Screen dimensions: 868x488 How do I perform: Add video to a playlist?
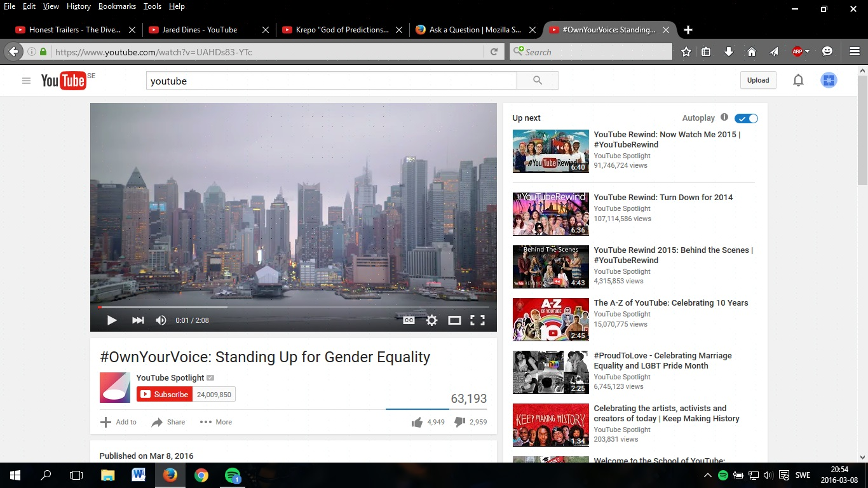pos(118,422)
